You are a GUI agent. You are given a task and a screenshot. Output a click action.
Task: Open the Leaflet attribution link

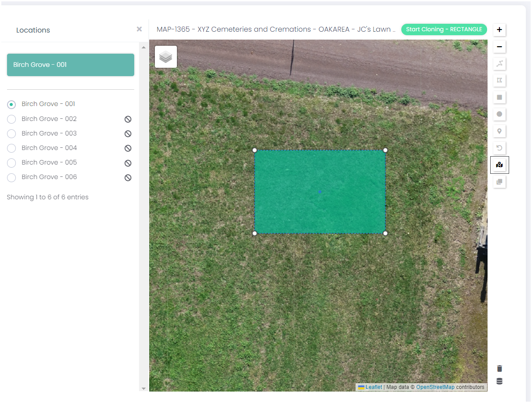374,387
